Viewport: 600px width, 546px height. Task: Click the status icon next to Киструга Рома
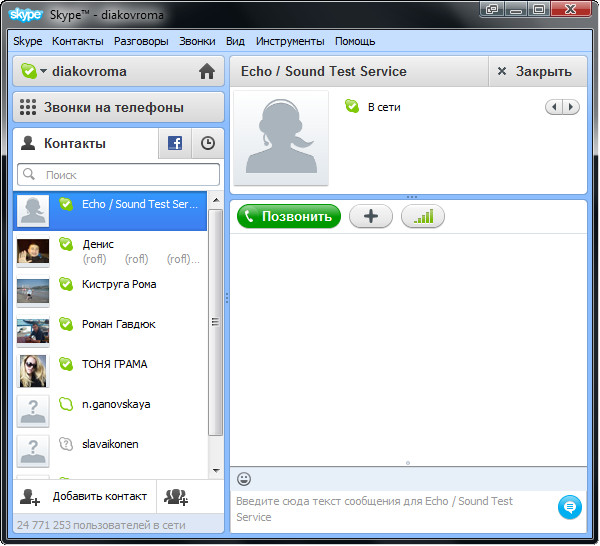[x=66, y=284]
